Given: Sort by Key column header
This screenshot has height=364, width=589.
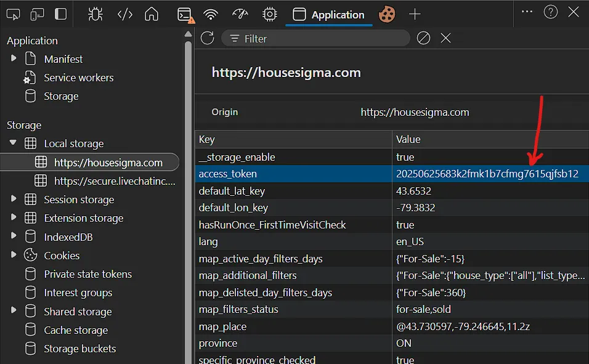Looking at the screenshot, I should click(x=293, y=139).
